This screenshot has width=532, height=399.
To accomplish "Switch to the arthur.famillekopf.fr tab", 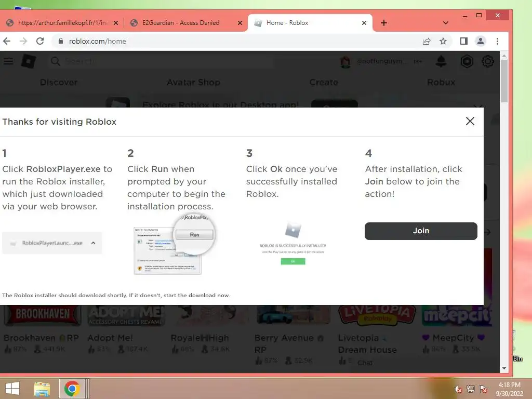I will coord(63,23).
